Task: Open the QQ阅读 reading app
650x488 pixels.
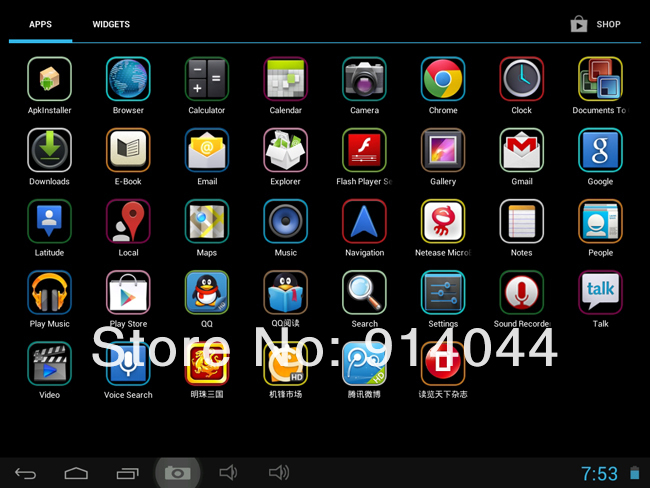Action: coord(286,293)
